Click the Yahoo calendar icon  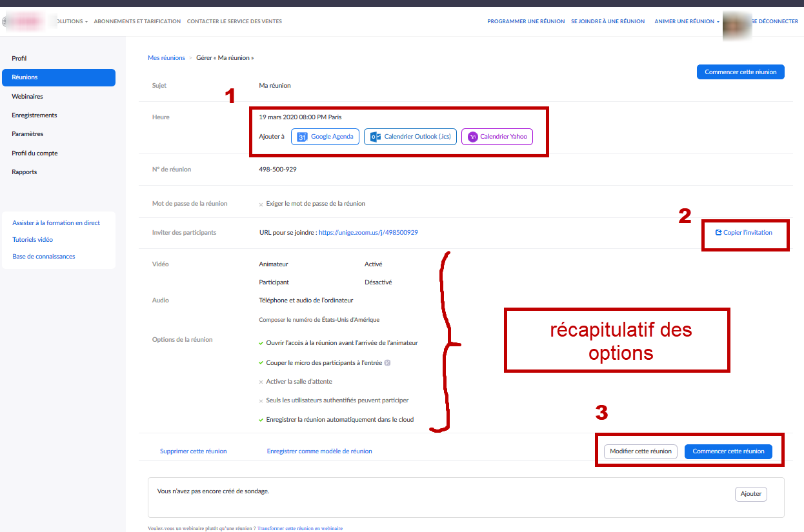(473, 137)
